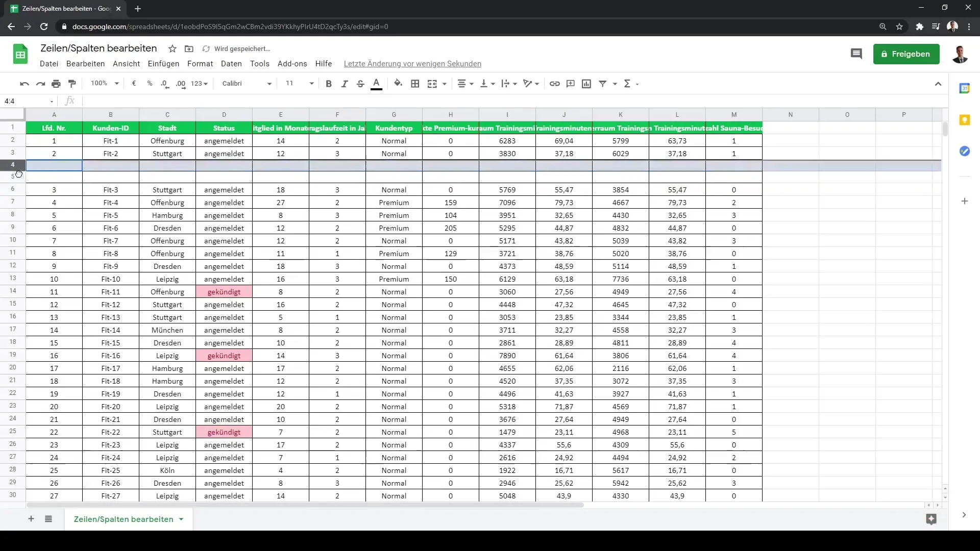
Task: Click the Bearbeiten menu item
Action: point(85,63)
